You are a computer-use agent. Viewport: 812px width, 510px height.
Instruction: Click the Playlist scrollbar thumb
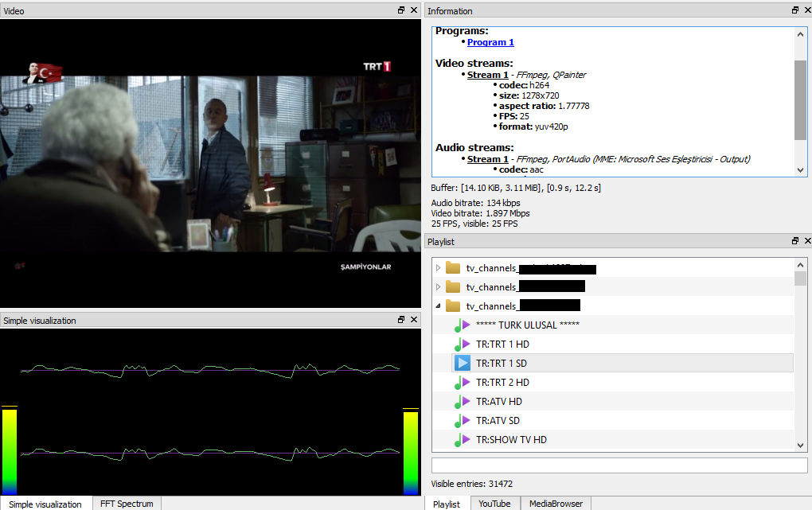point(800,278)
